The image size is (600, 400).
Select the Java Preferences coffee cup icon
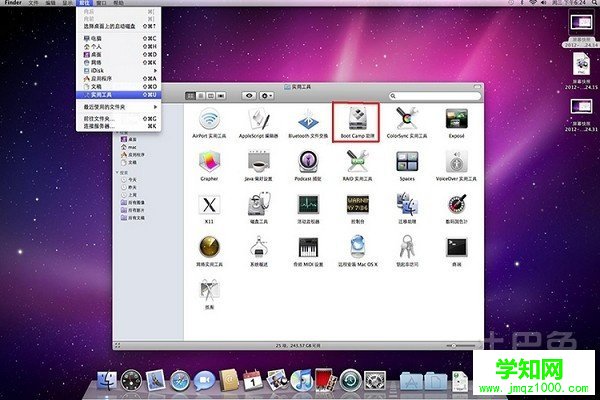pos(259,162)
